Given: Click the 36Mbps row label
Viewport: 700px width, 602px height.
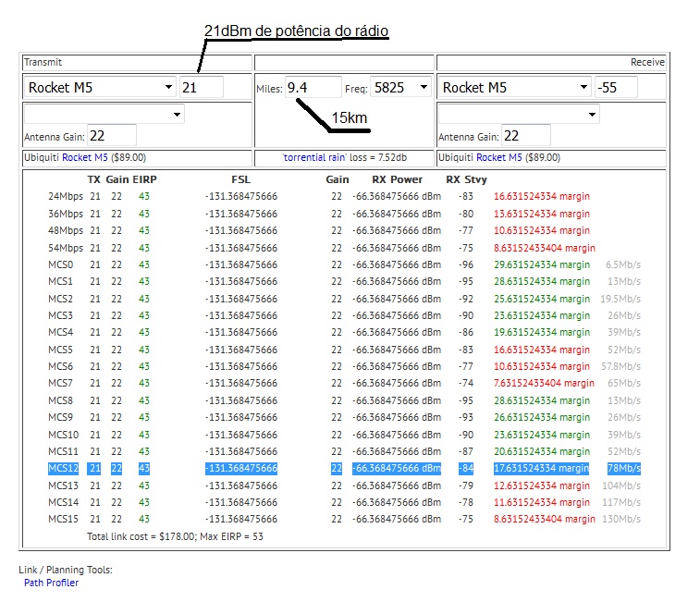Looking at the screenshot, I should click(66, 214).
